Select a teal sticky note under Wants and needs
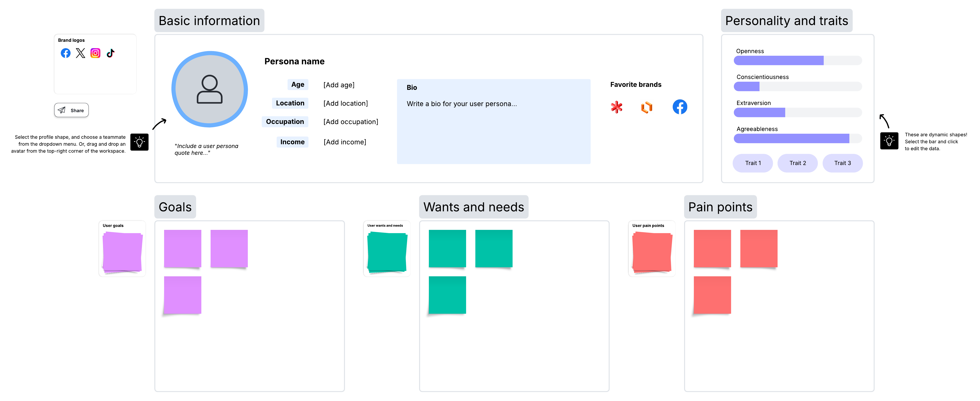The width and height of the screenshot is (980, 401). pos(447,249)
